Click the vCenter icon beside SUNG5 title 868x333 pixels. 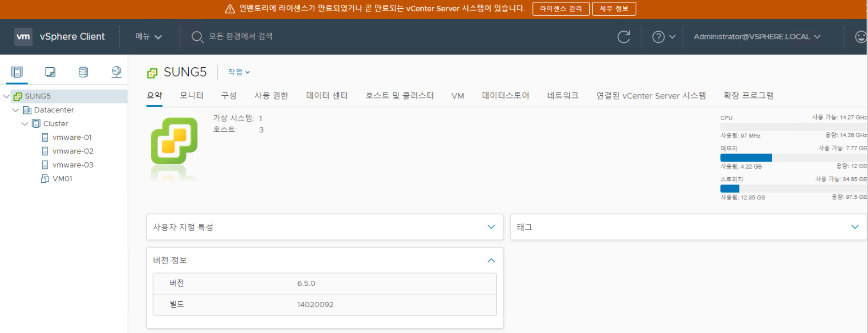pos(152,72)
